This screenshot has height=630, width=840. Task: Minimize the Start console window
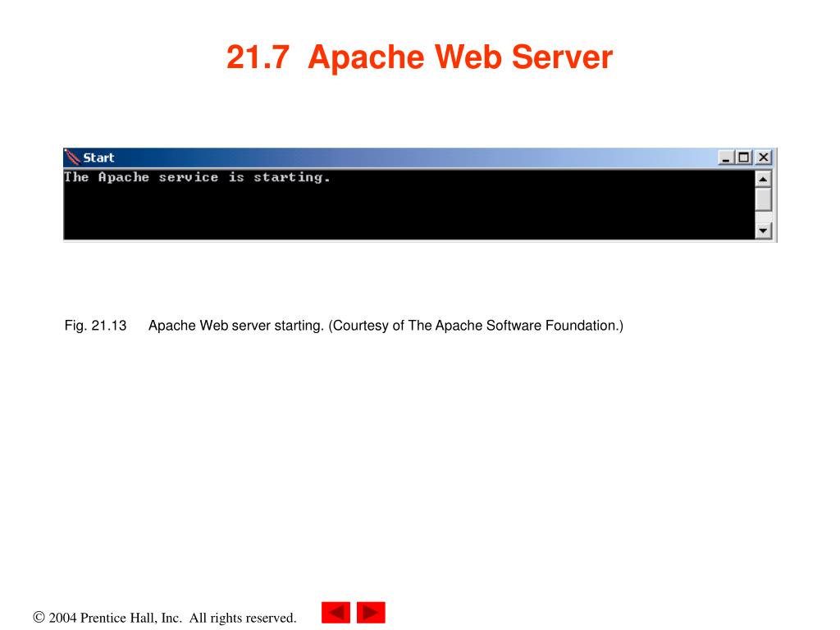pos(725,157)
